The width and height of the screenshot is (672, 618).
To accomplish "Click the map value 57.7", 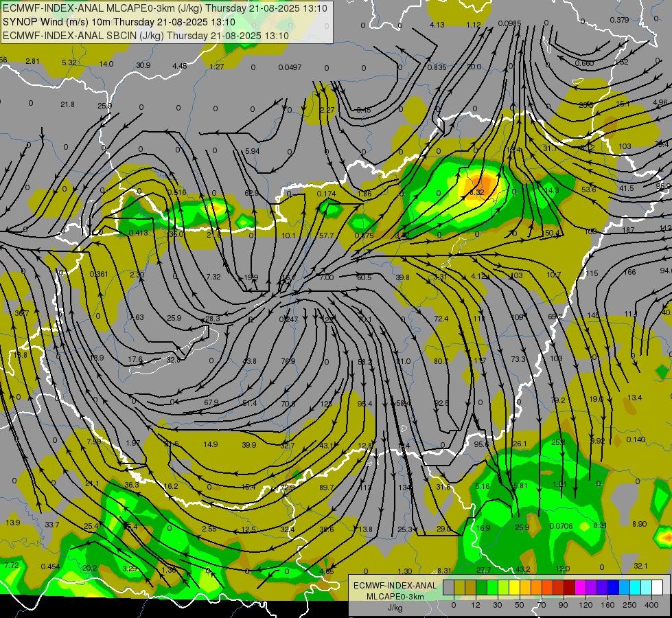I will click(x=326, y=236).
